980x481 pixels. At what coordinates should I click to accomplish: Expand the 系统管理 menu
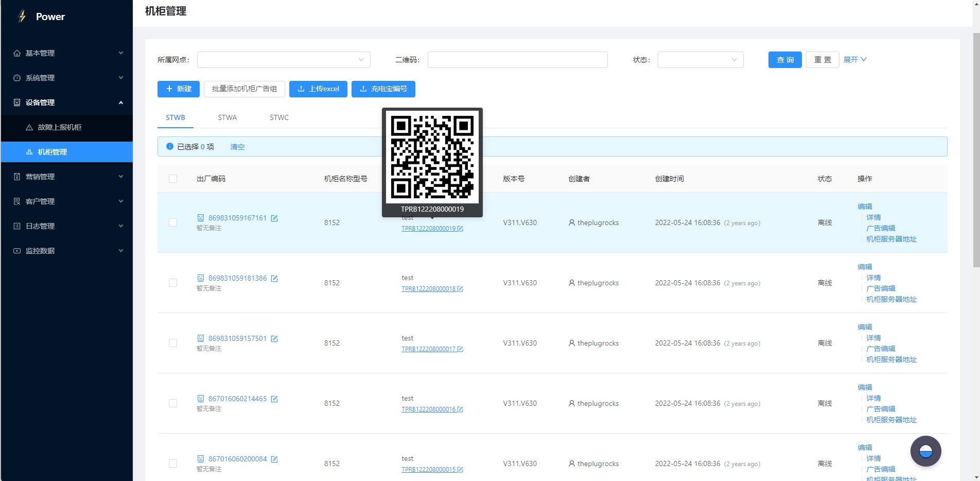coord(67,78)
